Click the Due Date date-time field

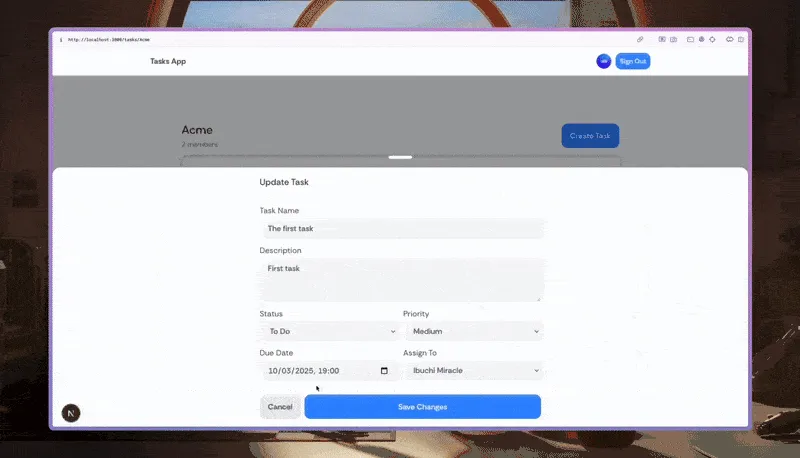(315, 371)
